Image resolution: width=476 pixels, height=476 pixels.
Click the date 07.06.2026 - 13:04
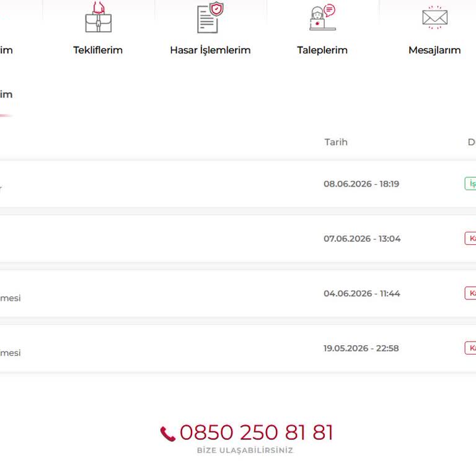(362, 239)
